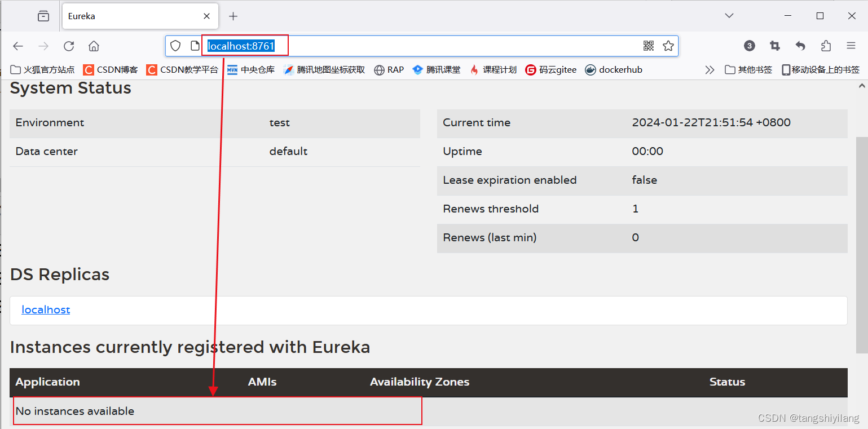The image size is (868, 429).
Task: Open 火狐官方站点 bookmark folder
Action: [x=43, y=70]
